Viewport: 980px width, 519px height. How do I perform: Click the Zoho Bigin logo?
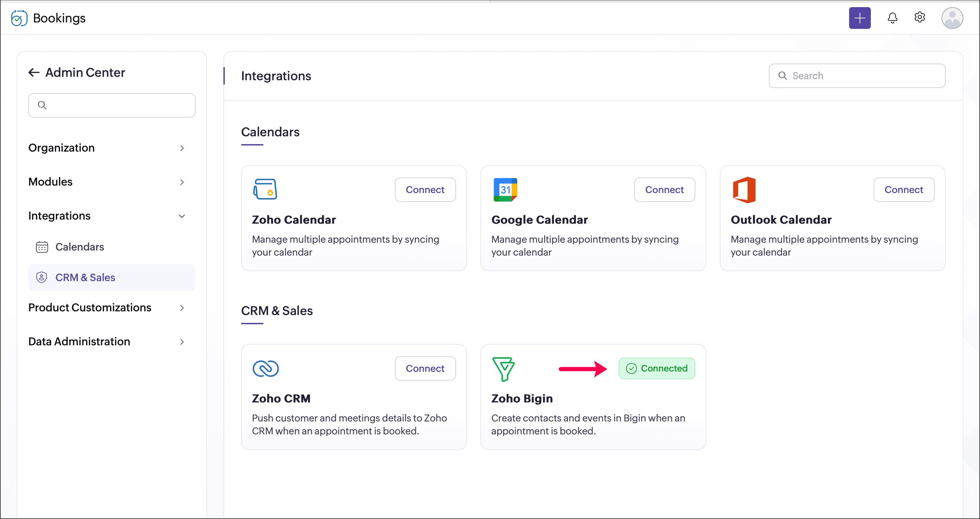[503, 368]
